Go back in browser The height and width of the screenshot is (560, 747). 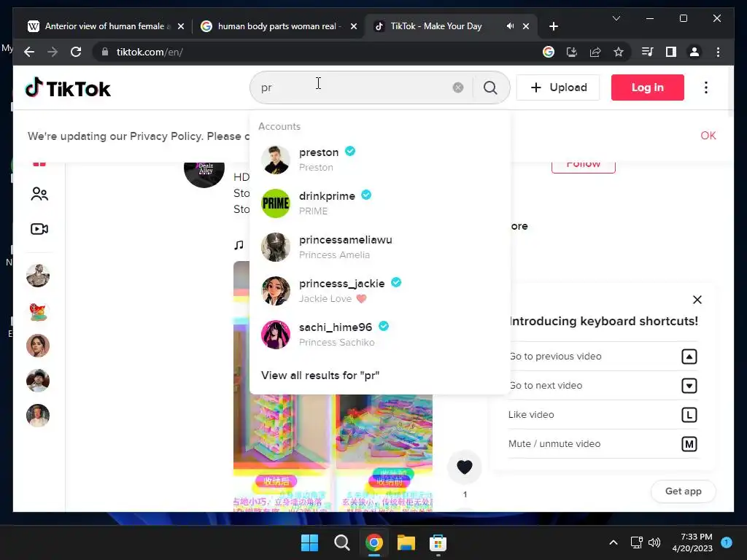pos(29,52)
